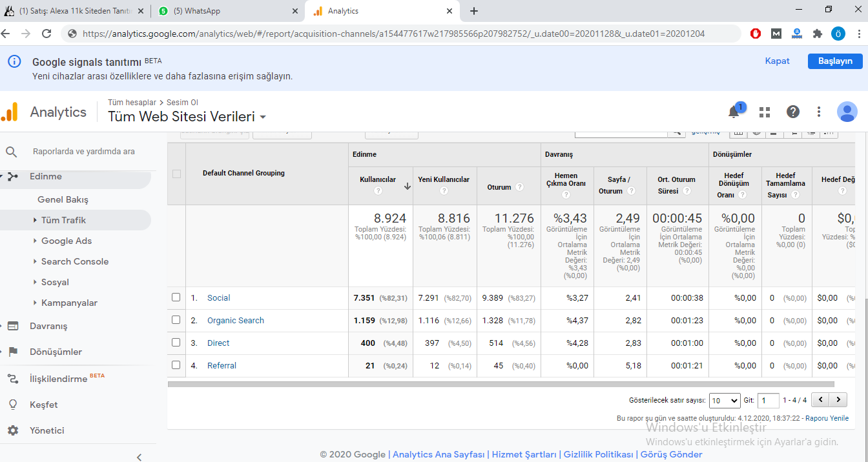Expand the Google Ads section
This screenshot has width=868, height=462.
point(67,241)
